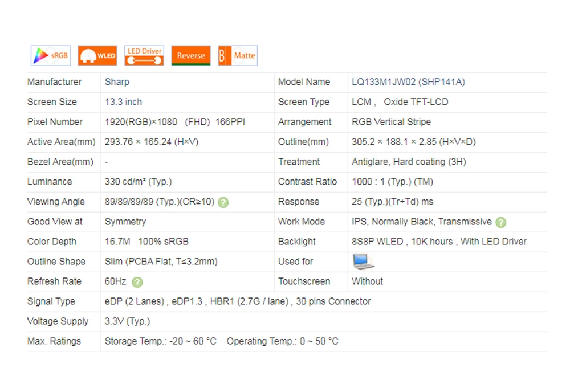The height and width of the screenshot is (392, 570).
Task: Open help icon next to Viewing Angle value
Action: tap(223, 202)
